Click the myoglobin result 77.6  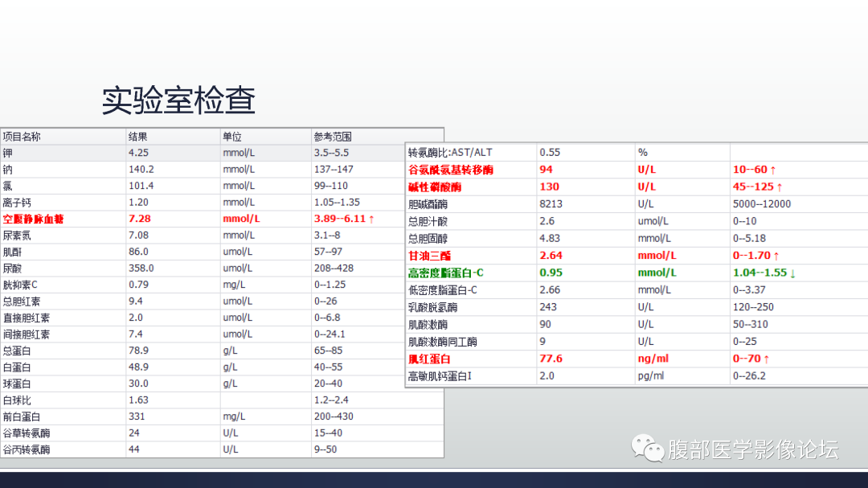point(551,359)
